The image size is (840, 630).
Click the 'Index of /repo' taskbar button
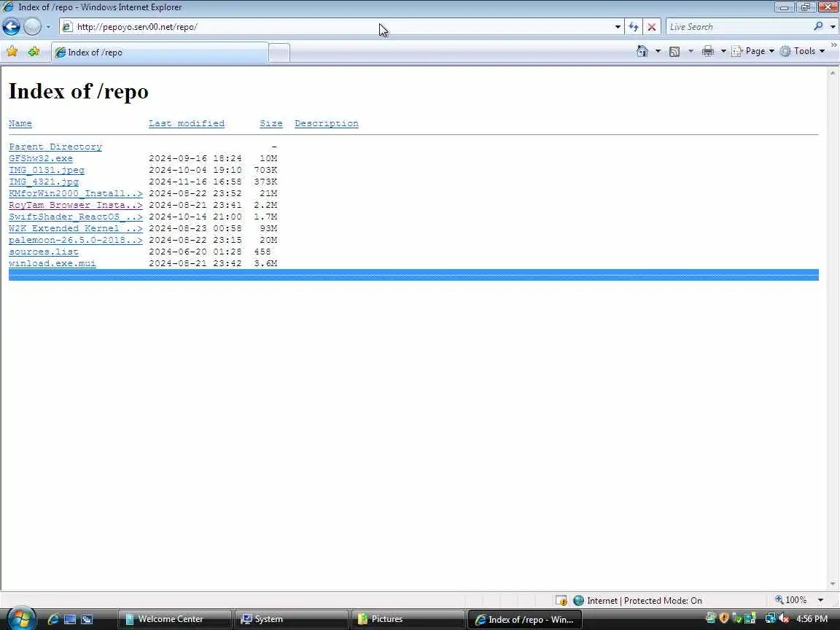point(525,619)
